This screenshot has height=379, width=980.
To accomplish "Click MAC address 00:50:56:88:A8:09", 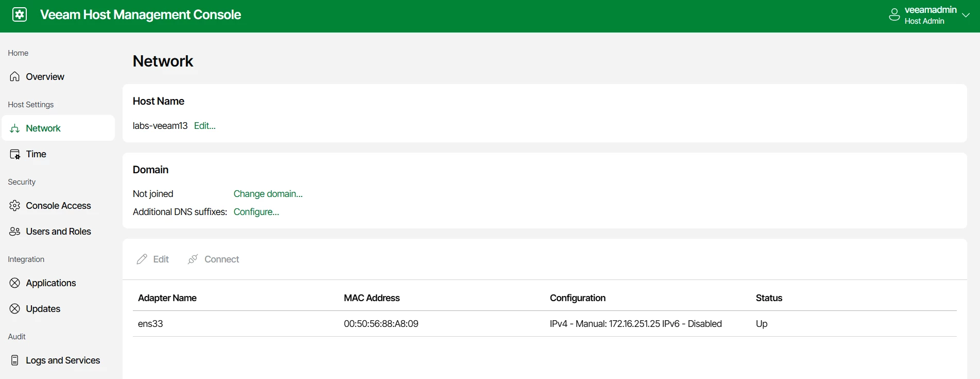I will tap(381, 324).
